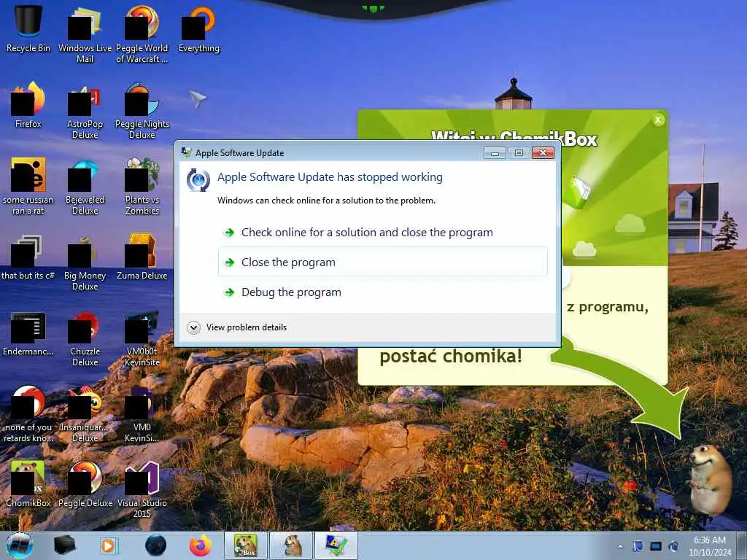
Task: Select the Plants vs Zombies desktop icon
Action: click(142, 186)
